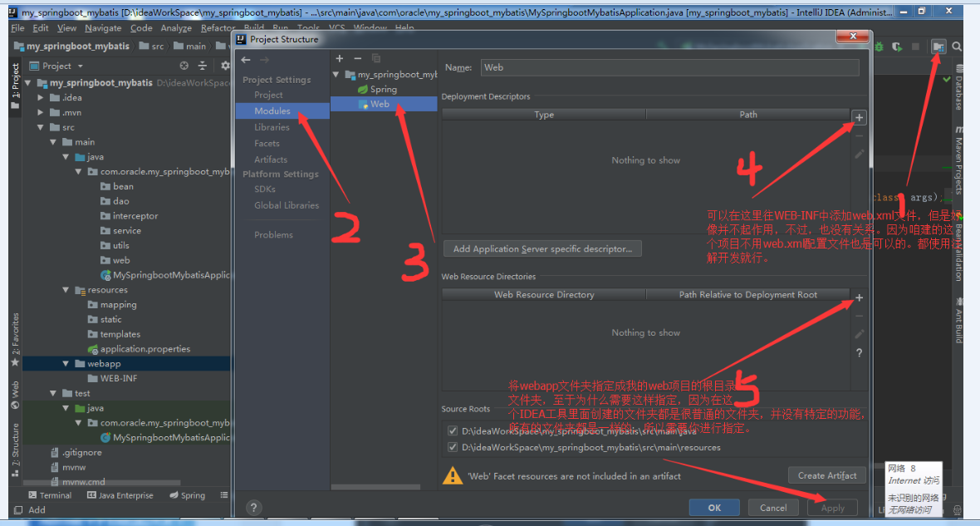Click the minus beside Web Resource Directories
The image size is (980, 526).
(x=860, y=316)
